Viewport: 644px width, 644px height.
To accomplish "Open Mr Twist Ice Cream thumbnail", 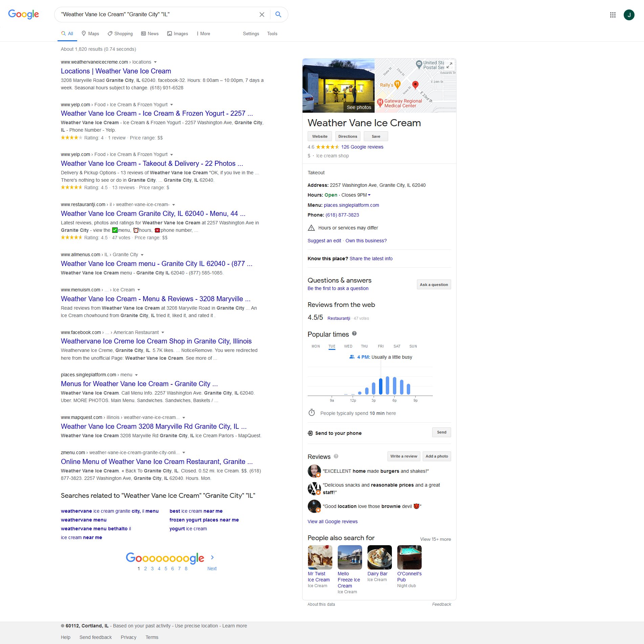I will click(320, 557).
